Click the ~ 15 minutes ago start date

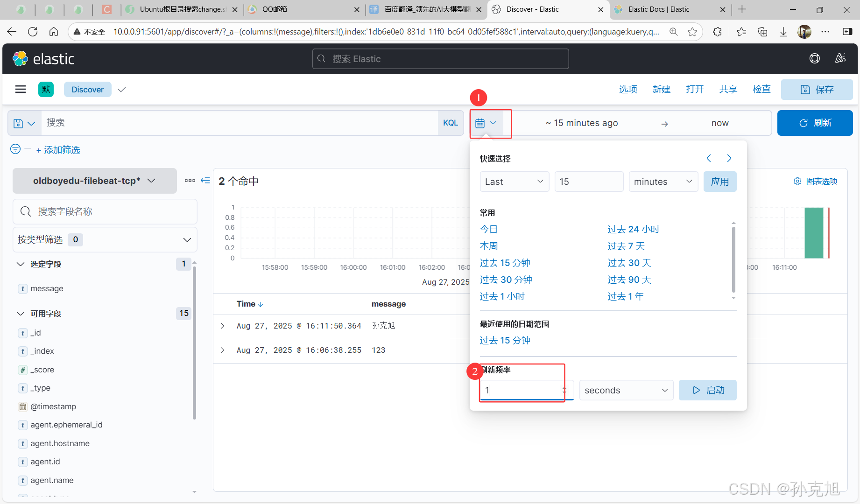pos(582,123)
